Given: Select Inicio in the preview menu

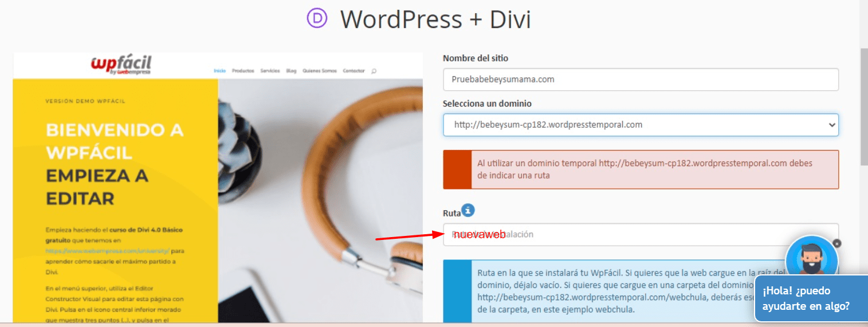Looking at the screenshot, I should (219, 71).
